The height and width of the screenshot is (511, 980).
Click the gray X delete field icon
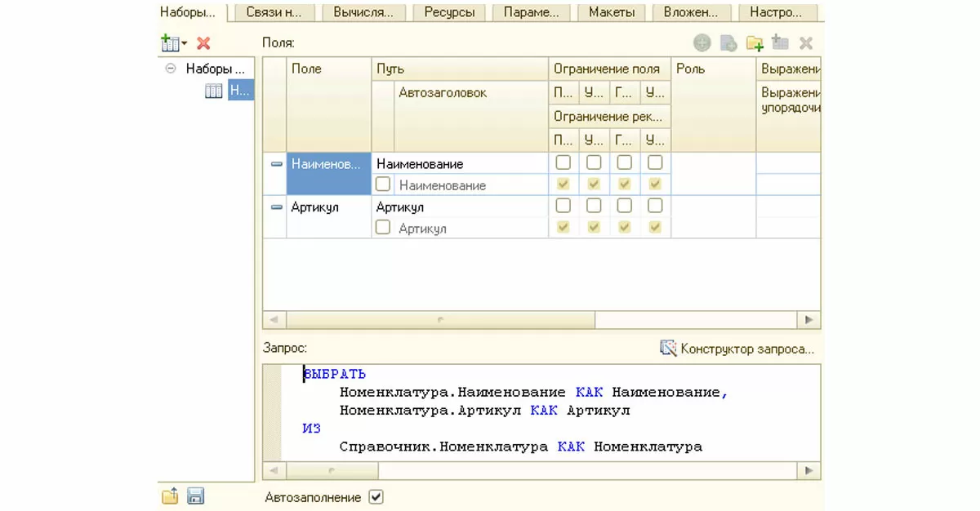[x=805, y=43]
